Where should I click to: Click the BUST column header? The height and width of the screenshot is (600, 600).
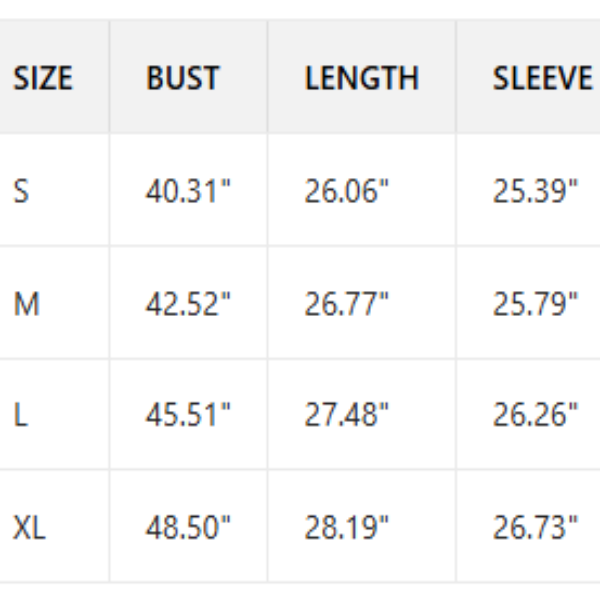[x=183, y=79]
